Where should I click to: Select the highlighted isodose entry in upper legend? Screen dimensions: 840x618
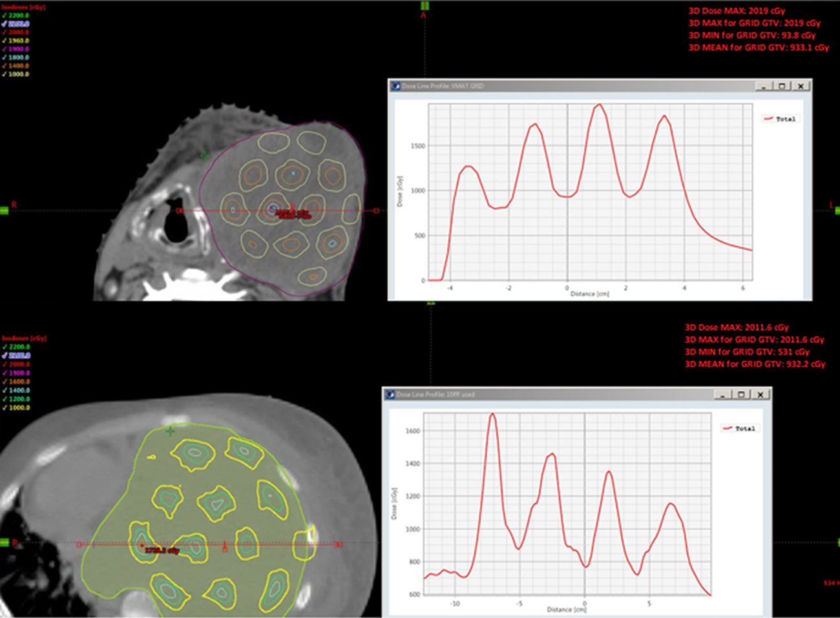[x=18, y=23]
